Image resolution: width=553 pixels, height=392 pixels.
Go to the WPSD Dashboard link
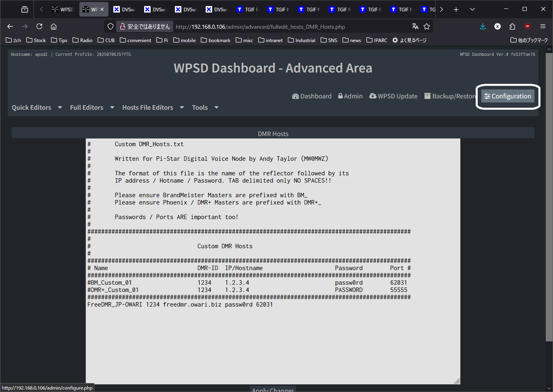(312, 96)
